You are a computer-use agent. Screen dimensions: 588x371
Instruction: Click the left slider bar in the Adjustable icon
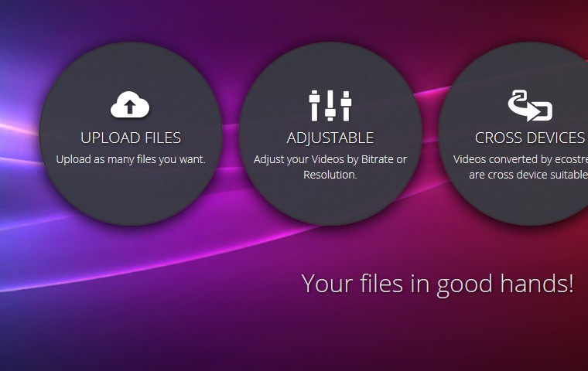point(315,105)
